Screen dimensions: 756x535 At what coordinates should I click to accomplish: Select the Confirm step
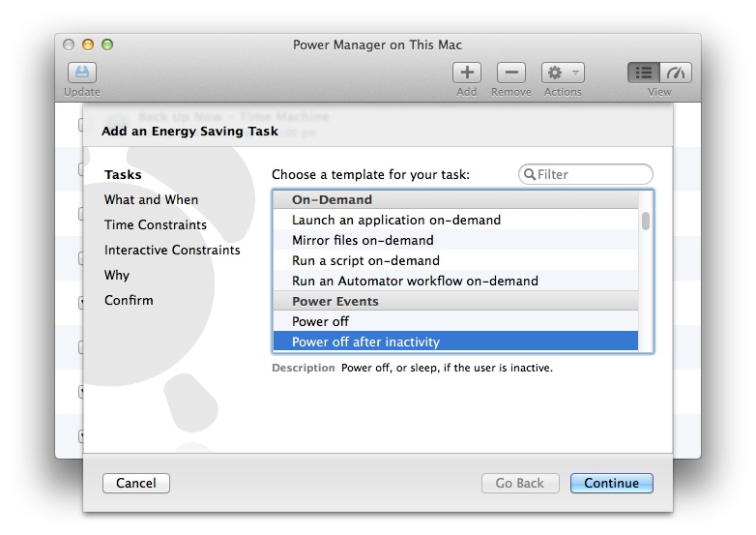(x=129, y=300)
